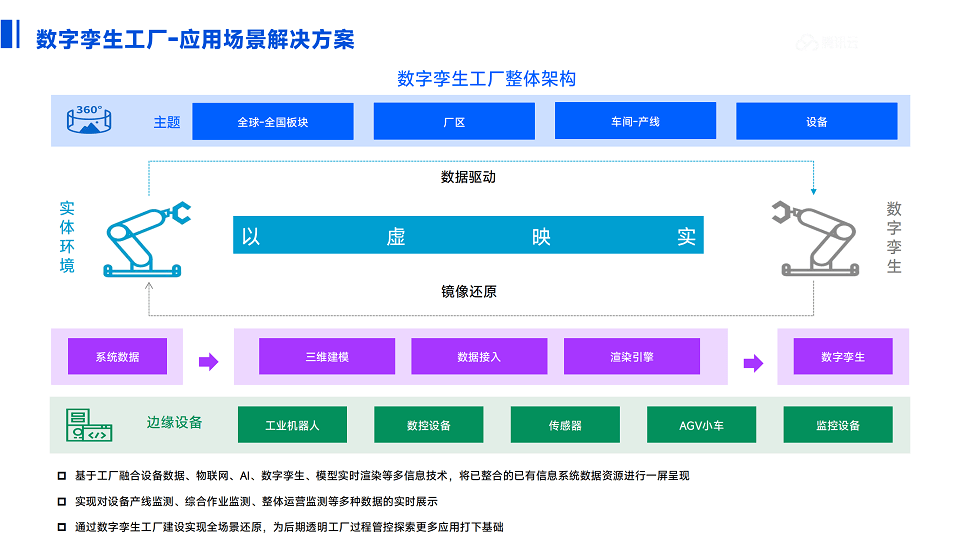Image resolution: width=960 pixels, height=539 pixels.
Task: Select the 数据接入 box
Action: pyautogui.click(x=479, y=356)
